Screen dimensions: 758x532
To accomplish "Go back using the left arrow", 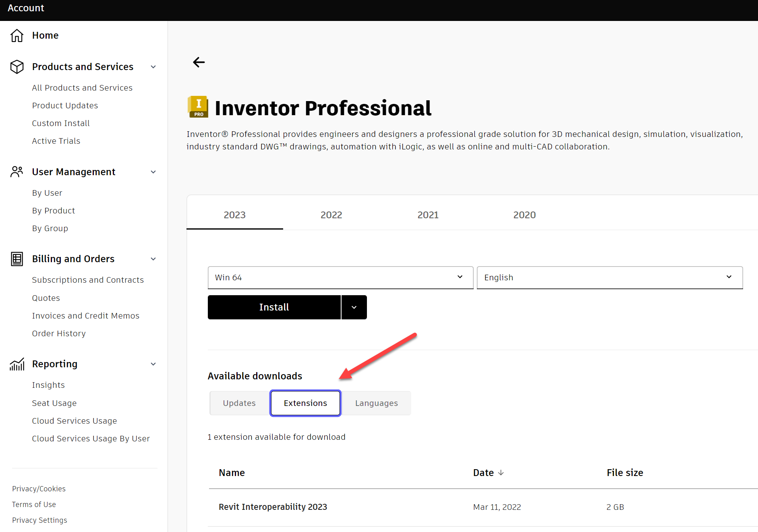I will pyautogui.click(x=199, y=62).
